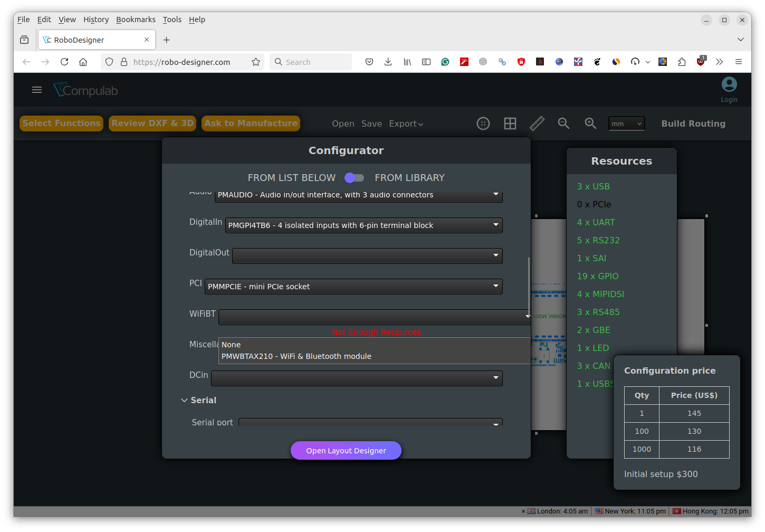Open the hamburger menu beside Compulab logo
The image size is (765, 532).
pyautogui.click(x=37, y=90)
